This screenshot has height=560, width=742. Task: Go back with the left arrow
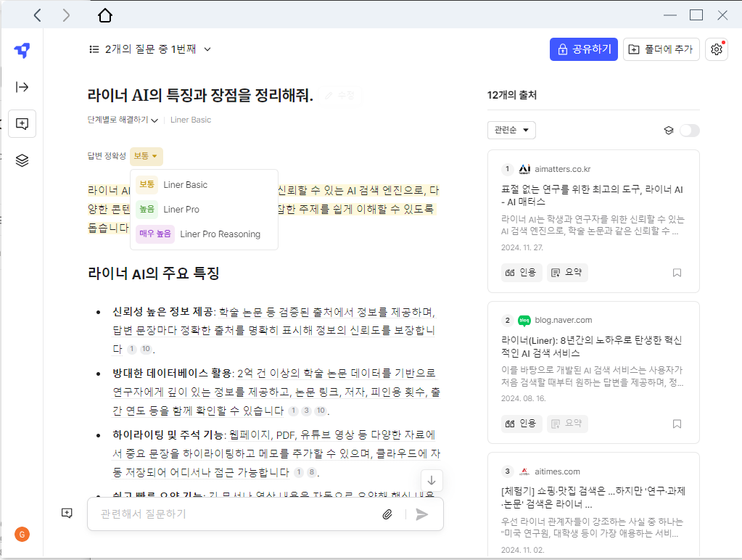(x=38, y=15)
